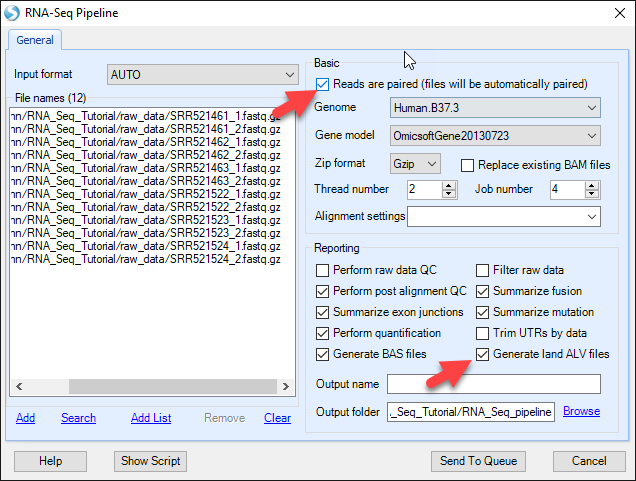The width and height of the screenshot is (636, 481).
Task: Select the General tab
Action: [35, 40]
